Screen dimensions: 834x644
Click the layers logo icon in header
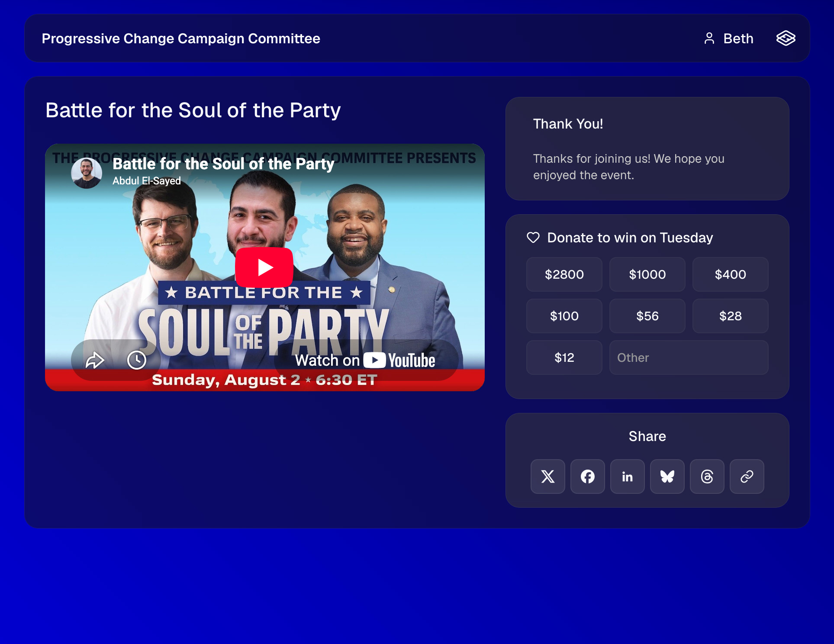click(x=786, y=38)
